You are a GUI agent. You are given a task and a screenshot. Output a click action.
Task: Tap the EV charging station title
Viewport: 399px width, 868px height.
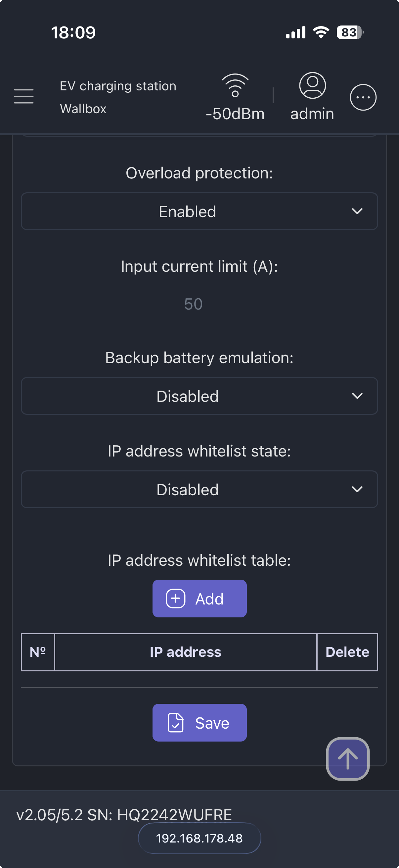pos(118,86)
